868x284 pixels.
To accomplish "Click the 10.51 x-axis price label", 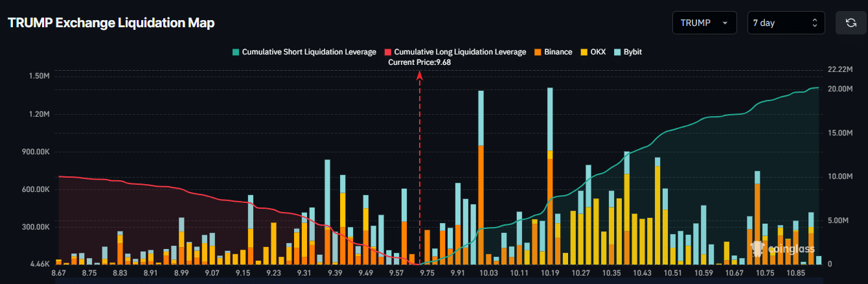I will tap(674, 274).
